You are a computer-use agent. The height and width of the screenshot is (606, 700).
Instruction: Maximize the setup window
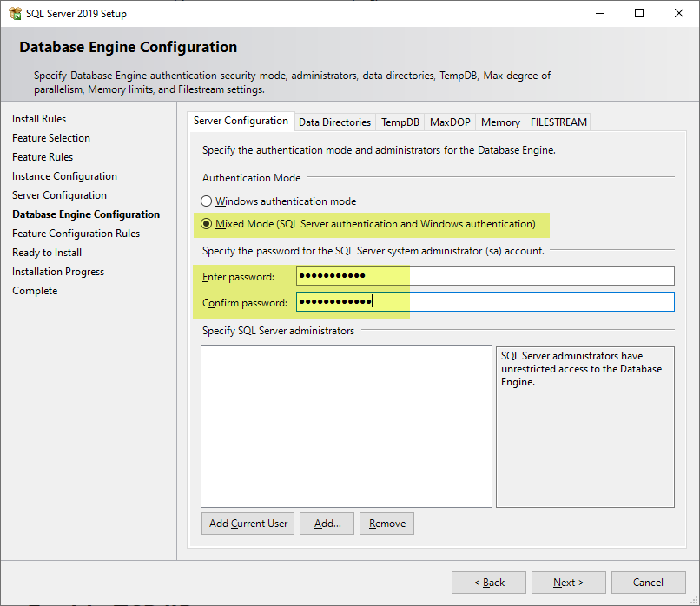(x=639, y=13)
